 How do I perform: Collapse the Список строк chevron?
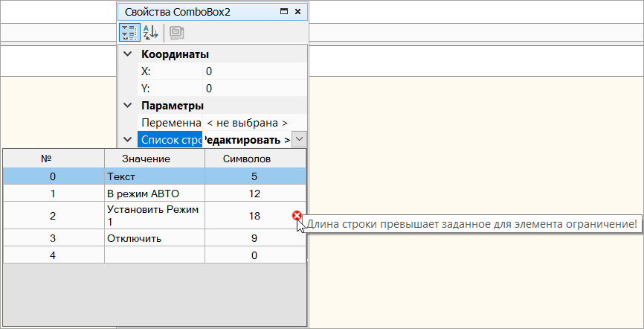coord(128,140)
